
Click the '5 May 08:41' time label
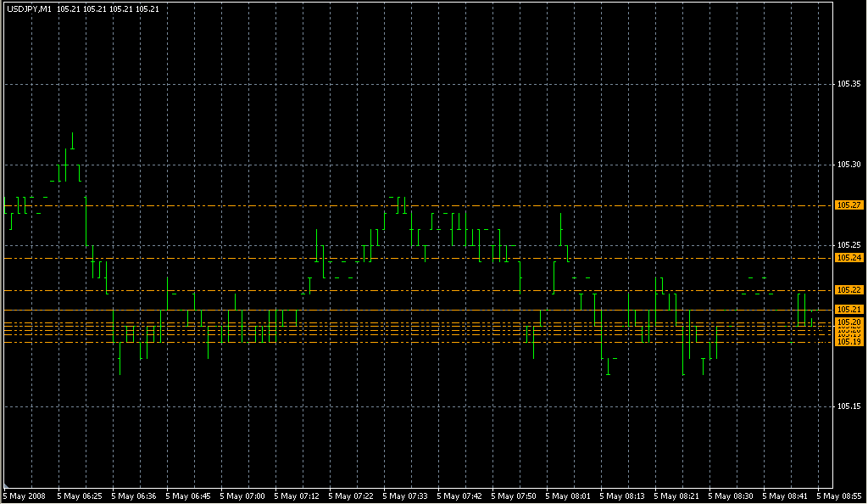(785, 496)
